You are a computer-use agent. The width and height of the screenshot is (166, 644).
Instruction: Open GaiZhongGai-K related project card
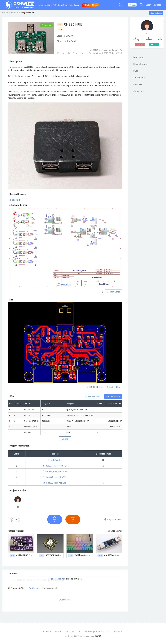pos(80,546)
